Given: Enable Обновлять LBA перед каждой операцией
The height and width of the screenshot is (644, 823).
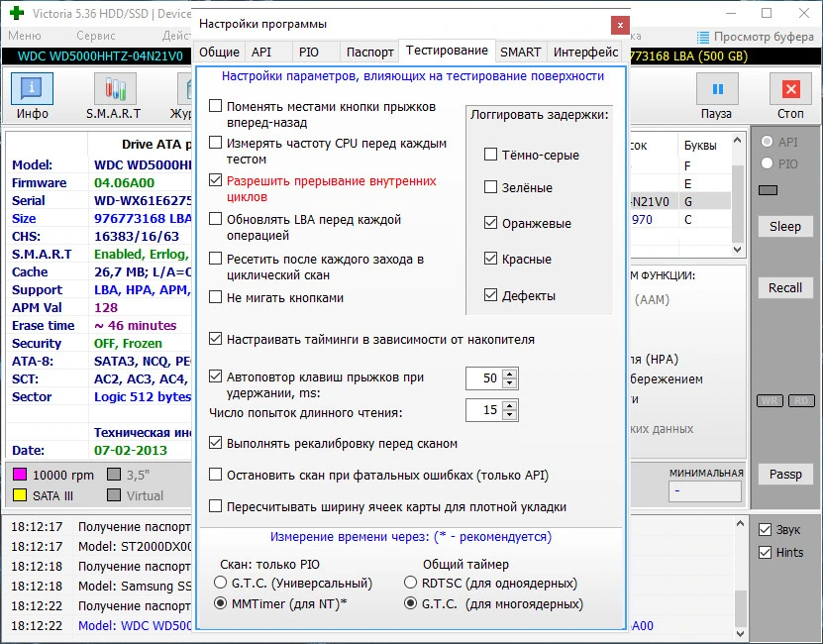Looking at the screenshot, I should click(x=215, y=219).
